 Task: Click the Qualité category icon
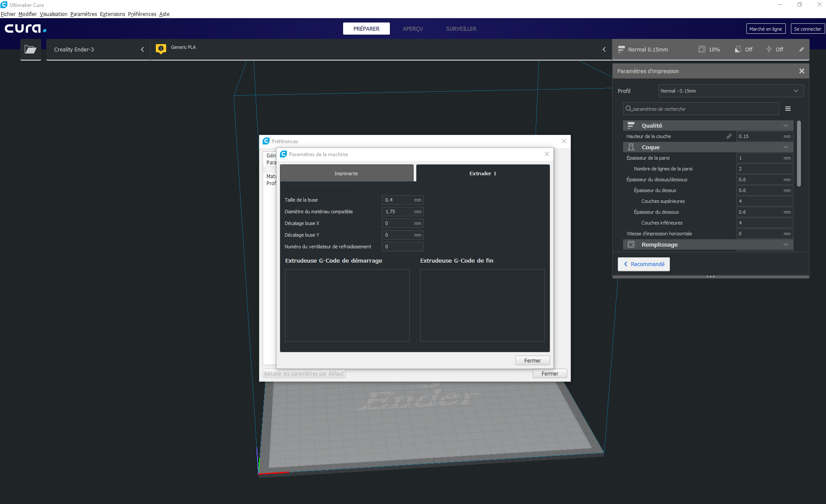pos(631,125)
